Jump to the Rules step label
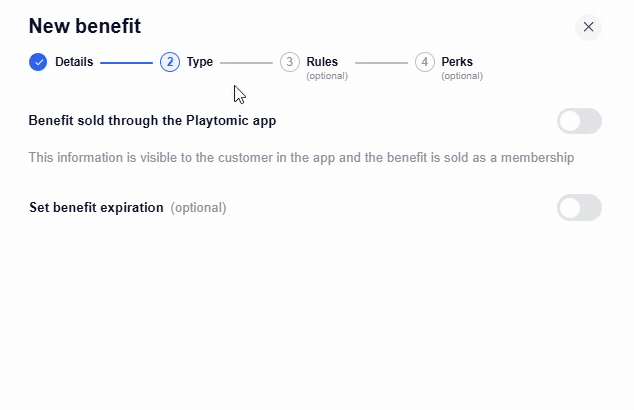The image size is (634, 410). [x=322, y=62]
